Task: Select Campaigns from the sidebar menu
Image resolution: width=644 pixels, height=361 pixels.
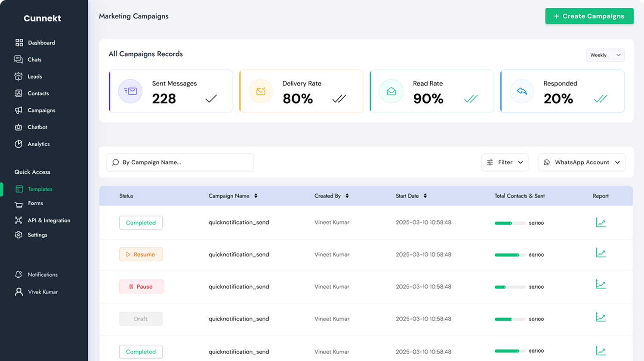Action: (x=41, y=110)
